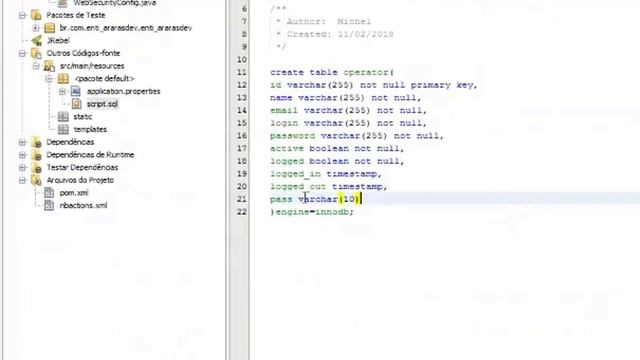Viewport: 640px width, 360px height.
Task: Click 'Created: 11/02/2018' comment line
Action: coord(335,34)
